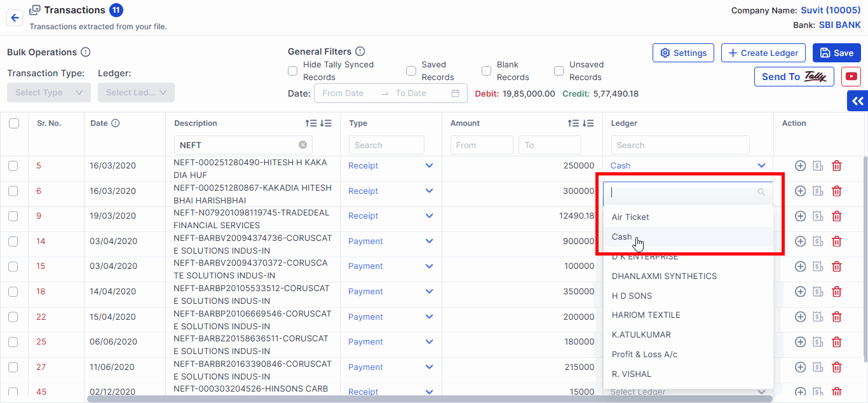Viewport: 868px width, 403px height.
Task: Select DHANLAXMI SYNTHETICS ledger option
Action: (664, 277)
